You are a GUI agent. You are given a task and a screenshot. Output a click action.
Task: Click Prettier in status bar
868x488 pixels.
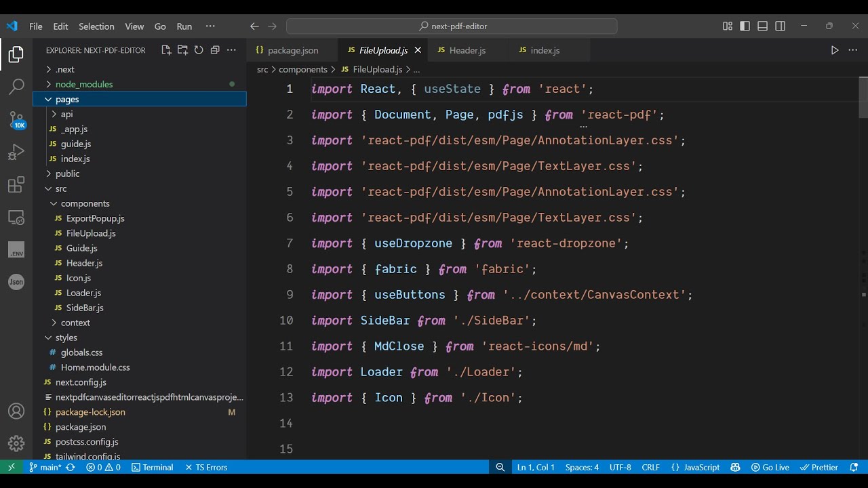(819, 467)
